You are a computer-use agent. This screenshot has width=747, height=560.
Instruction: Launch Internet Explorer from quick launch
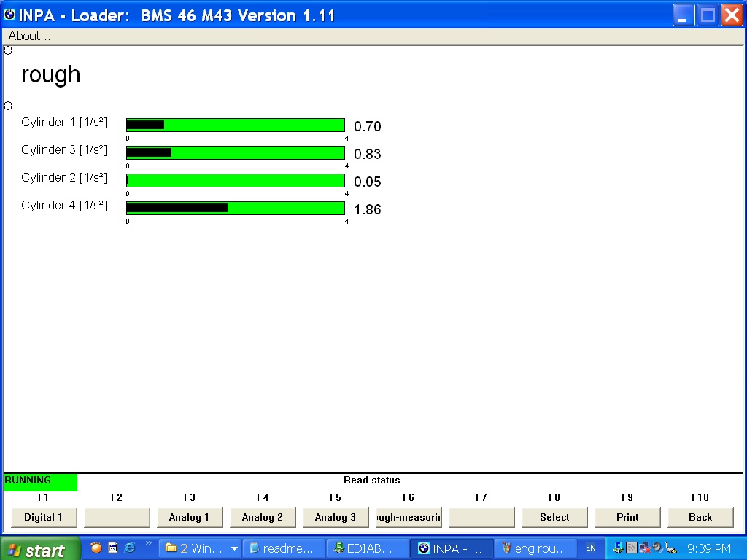130,548
